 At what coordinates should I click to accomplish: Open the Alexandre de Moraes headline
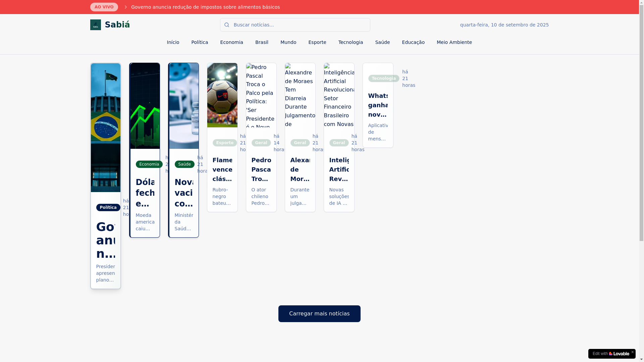coord(300,170)
